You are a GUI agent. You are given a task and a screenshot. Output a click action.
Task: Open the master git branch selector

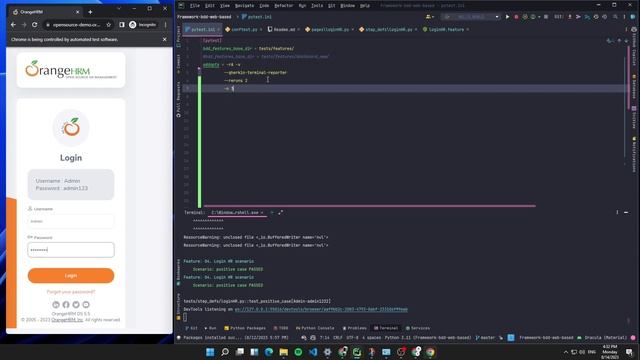pyautogui.click(x=485, y=338)
